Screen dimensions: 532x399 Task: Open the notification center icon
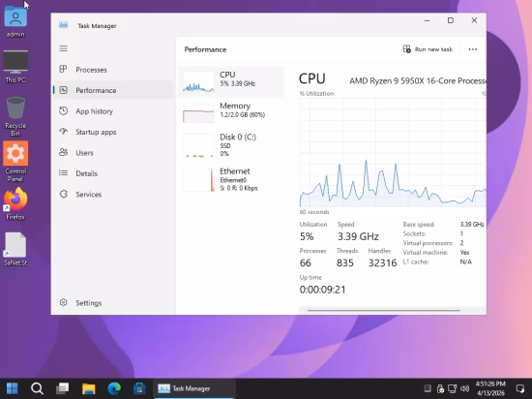tap(519, 388)
